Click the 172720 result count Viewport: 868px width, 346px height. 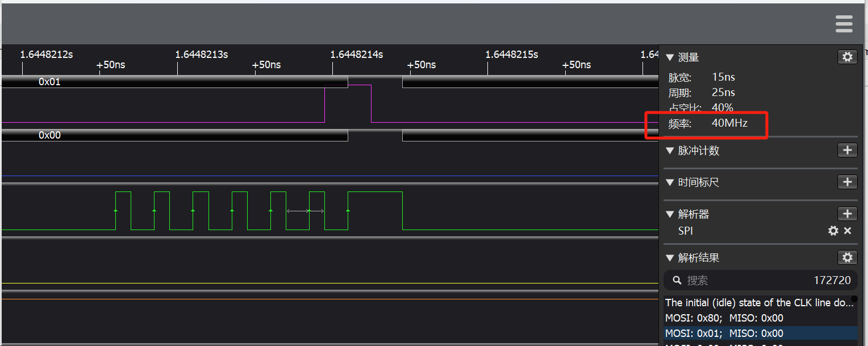tap(832, 280)
